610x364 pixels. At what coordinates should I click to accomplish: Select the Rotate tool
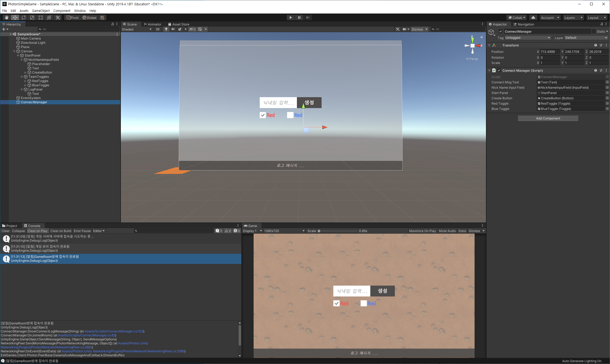[24, 18]
